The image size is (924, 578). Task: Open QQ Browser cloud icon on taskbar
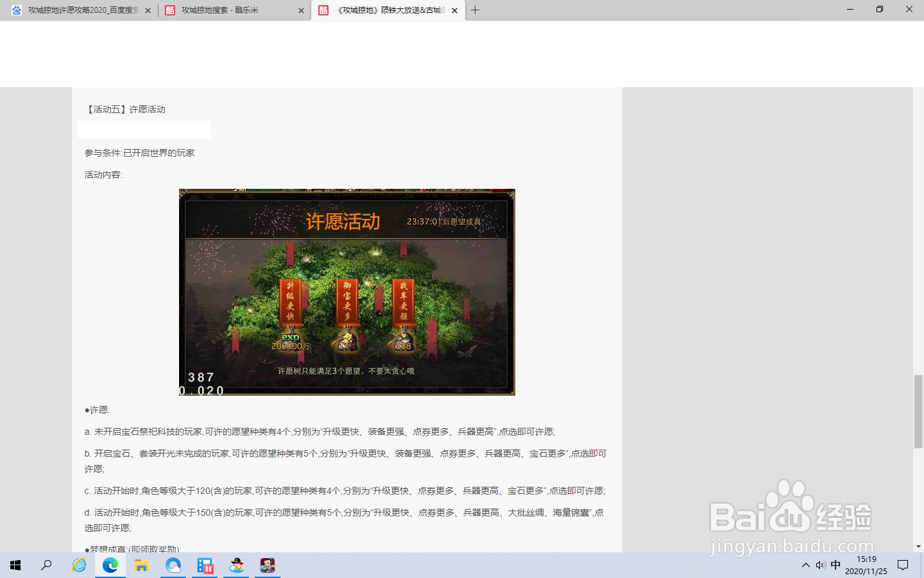(x=173, y=566)
